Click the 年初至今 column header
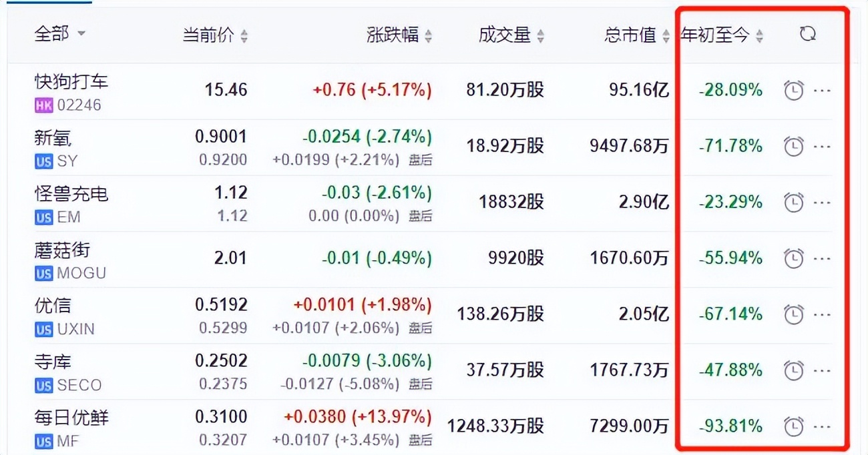The width and height of the screenshot is (868, 455). click(x=716, y=33)
